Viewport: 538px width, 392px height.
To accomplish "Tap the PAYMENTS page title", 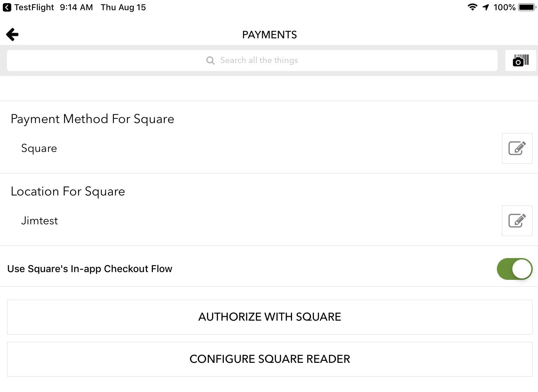I will (270, 35).
